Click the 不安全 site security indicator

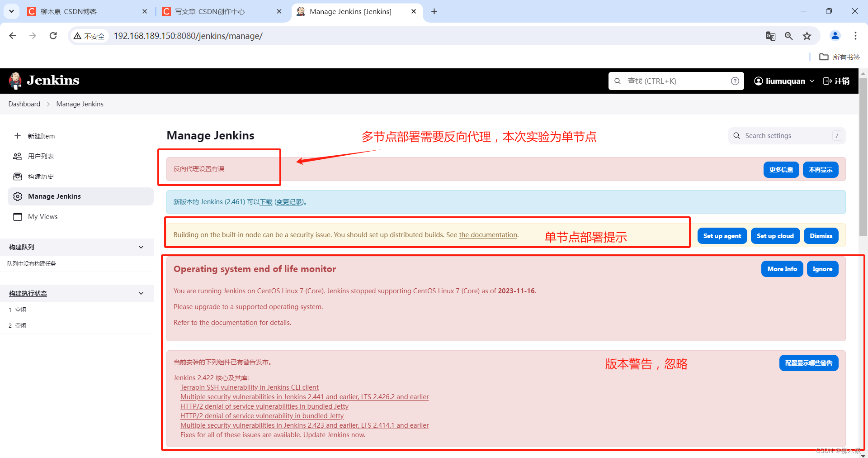(x=90, y=36)
